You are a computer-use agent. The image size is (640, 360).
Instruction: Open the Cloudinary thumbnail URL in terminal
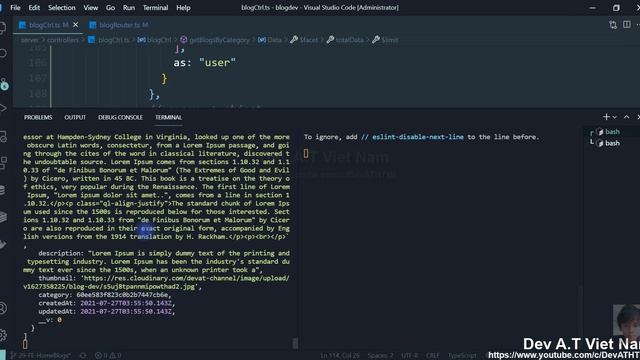[x=156, y=282]
